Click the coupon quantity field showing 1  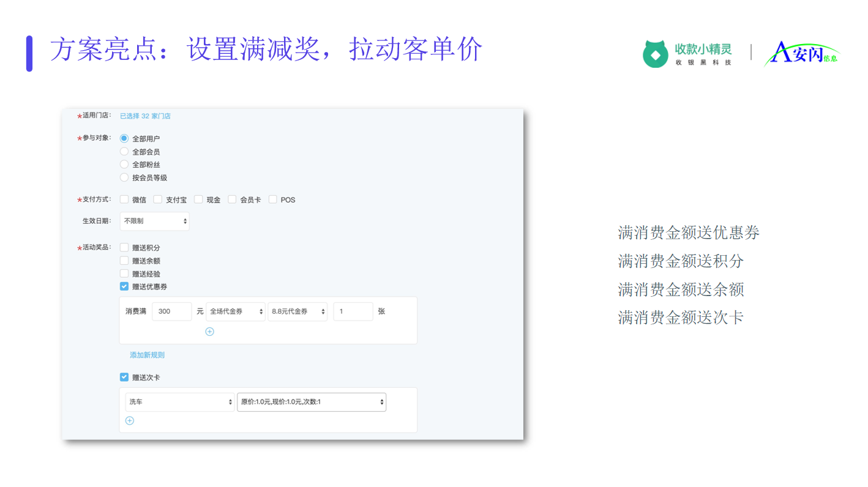point(353,311)
